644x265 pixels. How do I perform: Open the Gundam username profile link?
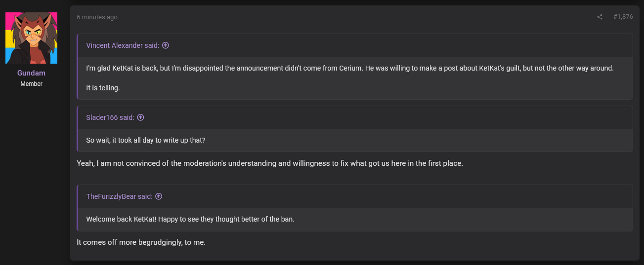tap(31, 73)
